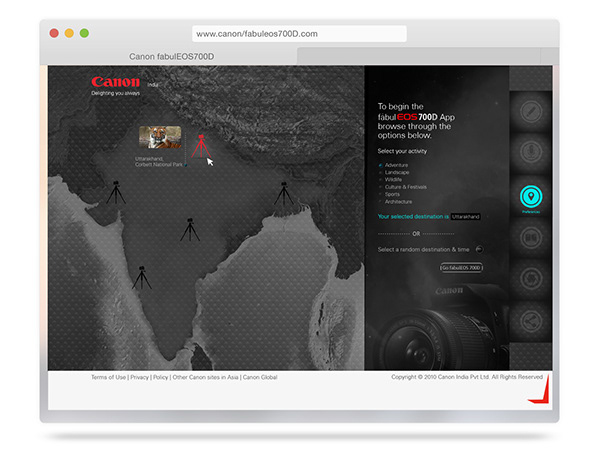Viewport: 600px width, 450px height.
Task: Select the black tripod marker in western India
Action: tap(116, 192)
